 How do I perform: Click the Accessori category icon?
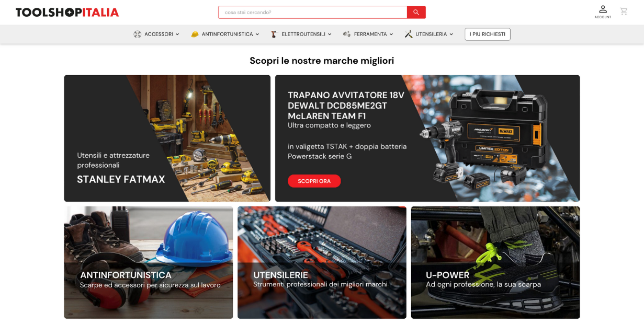(138, 34)
